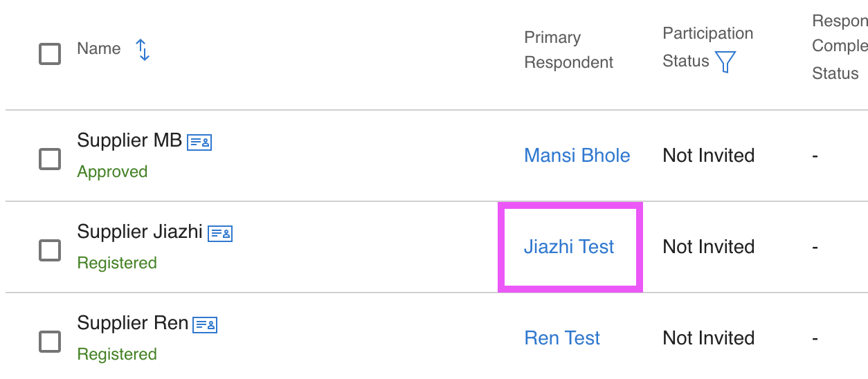Check the Supplier MB row checkbox
The width and height of the screenshot is (868, 379).
click(x=50, y=158)
